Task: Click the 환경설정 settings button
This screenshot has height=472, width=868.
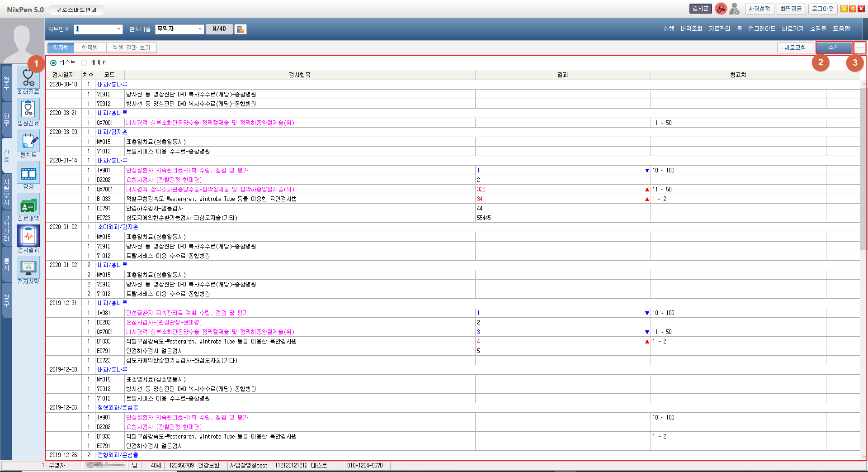Action: (759, 9)
